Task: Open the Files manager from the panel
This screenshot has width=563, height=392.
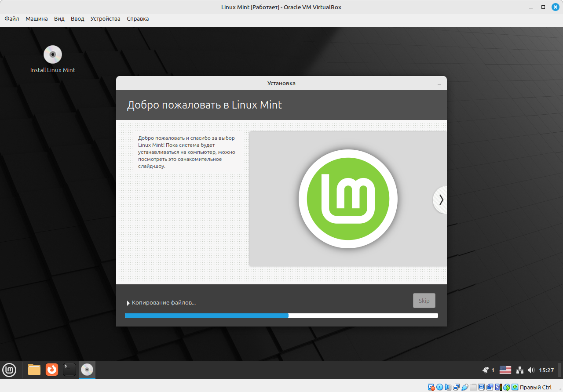Action: coord(34,370)
